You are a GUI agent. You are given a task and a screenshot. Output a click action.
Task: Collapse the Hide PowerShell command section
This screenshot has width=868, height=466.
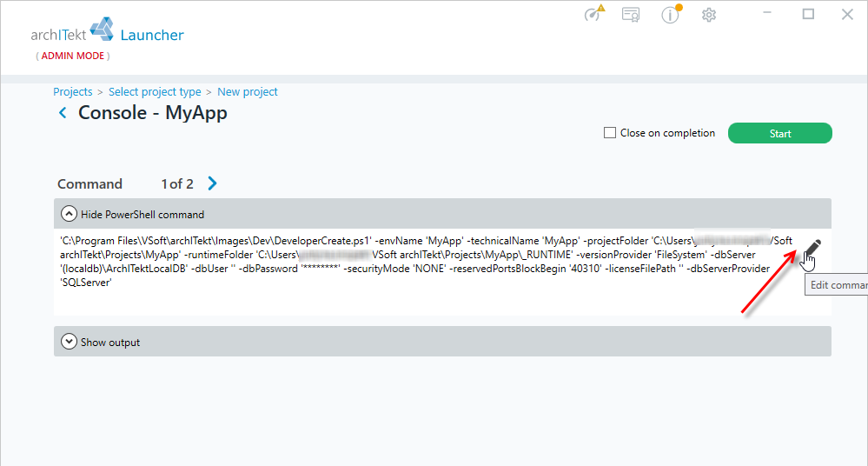click(442, 214)
